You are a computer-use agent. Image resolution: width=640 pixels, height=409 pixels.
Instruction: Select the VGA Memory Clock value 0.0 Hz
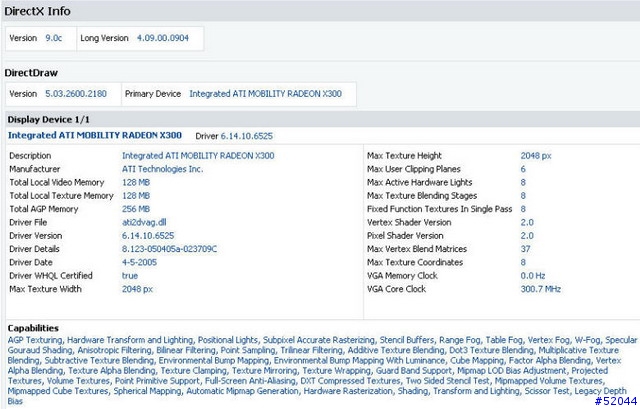pos(533,276)
